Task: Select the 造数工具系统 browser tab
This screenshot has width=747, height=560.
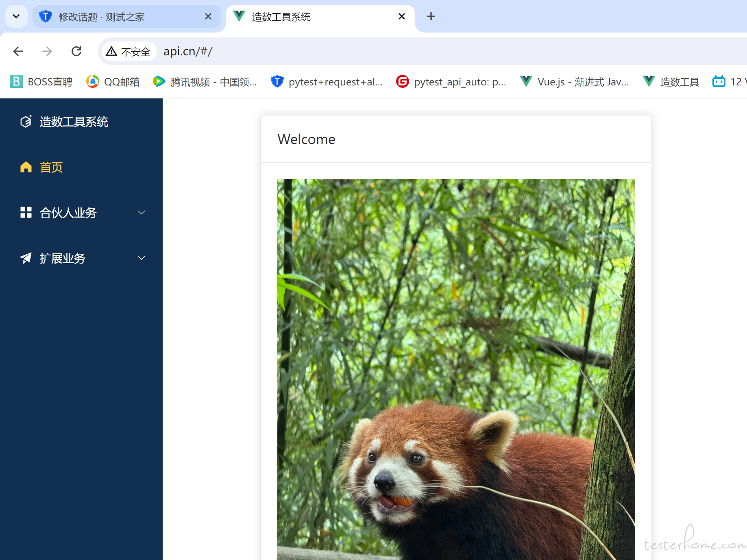Action: pos(320,17)
